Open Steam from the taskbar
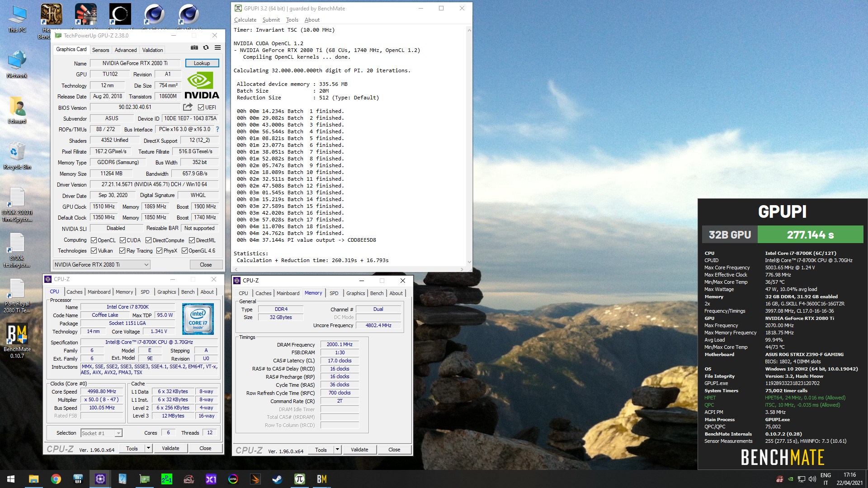Viewport: 868px width, 488px height. pos(278,479)
